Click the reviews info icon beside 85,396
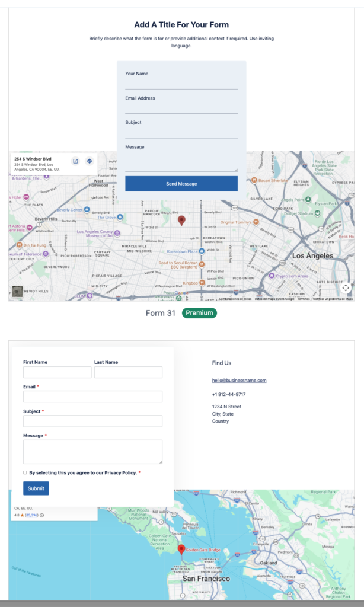The image size is (364, 607). 42,515
